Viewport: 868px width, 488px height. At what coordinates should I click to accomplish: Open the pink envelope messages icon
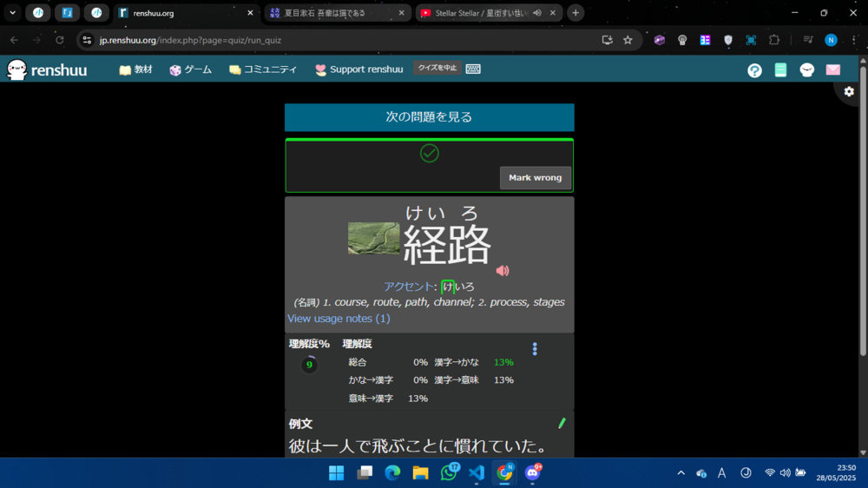[832, 70]
